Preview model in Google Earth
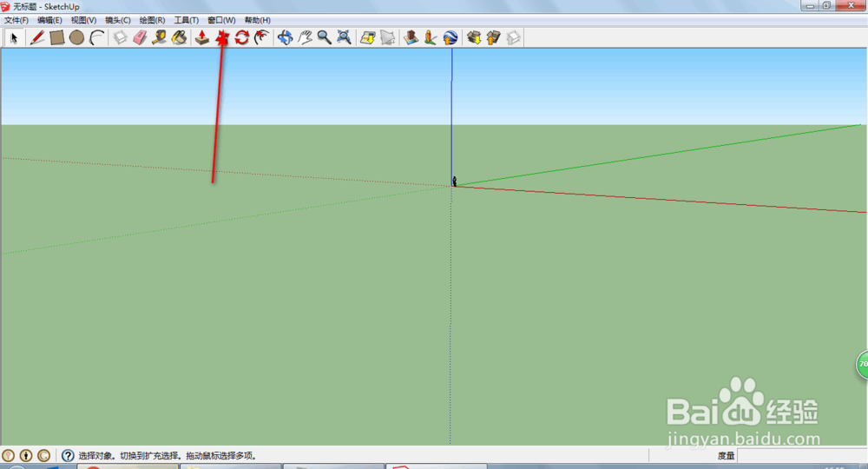The image size is (868, 469). click(450, 37)
